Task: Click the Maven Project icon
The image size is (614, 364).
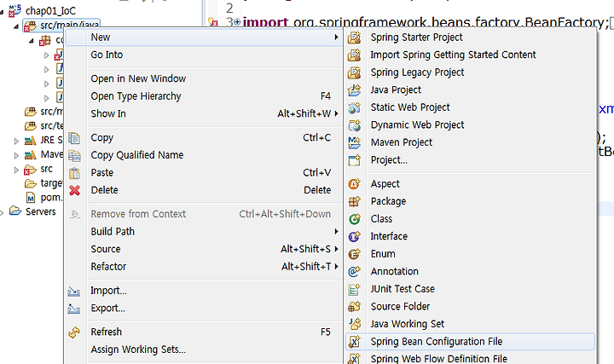Action: 355,142
